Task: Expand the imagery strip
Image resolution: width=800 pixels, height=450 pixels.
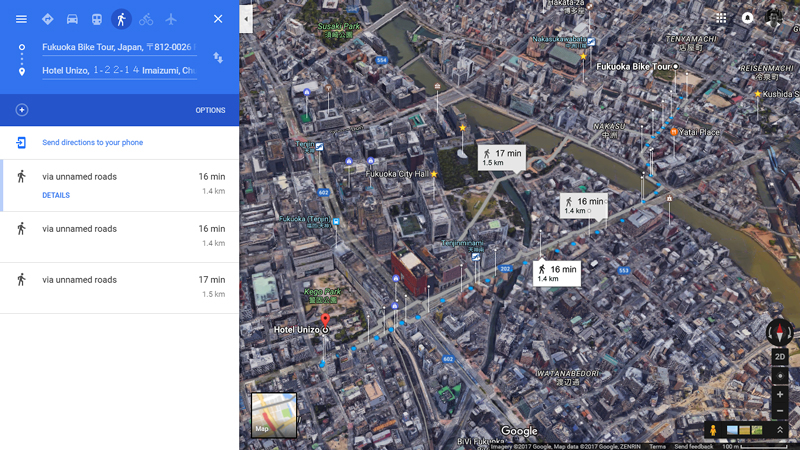Action: [780, 430]
